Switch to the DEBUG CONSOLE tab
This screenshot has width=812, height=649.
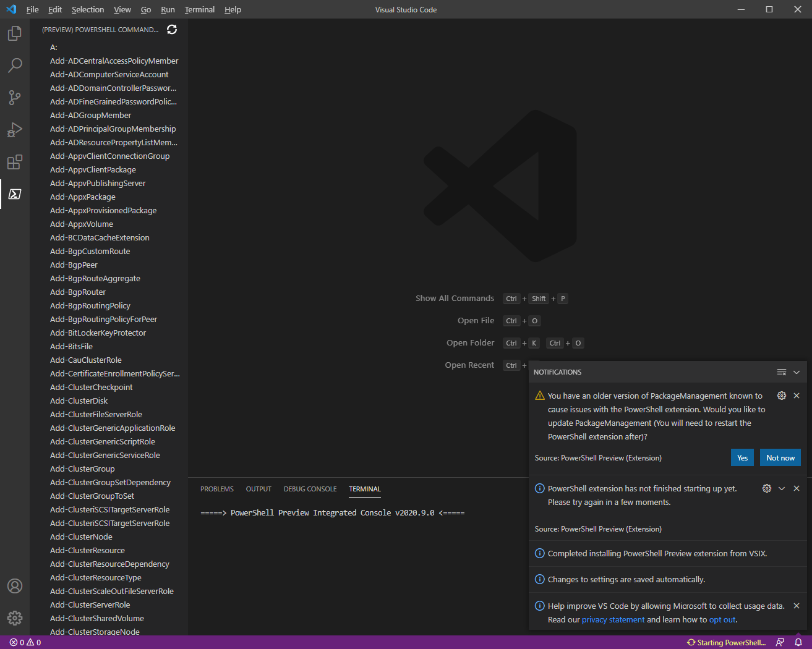310,489
